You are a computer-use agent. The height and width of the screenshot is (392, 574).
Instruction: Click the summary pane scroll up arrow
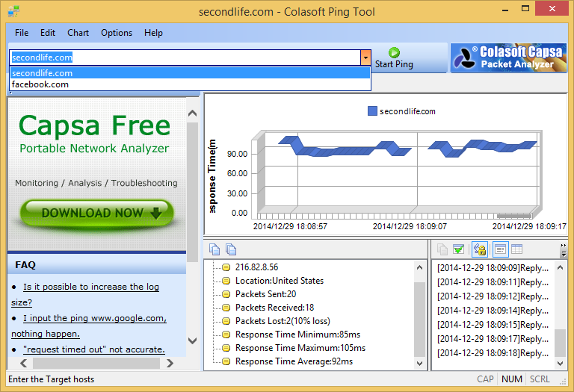419,267
